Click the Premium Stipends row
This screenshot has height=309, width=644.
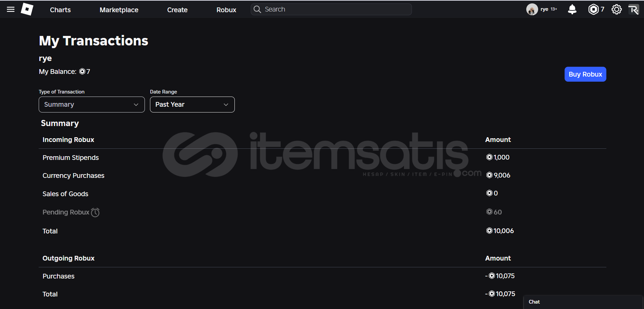(322, 158)
